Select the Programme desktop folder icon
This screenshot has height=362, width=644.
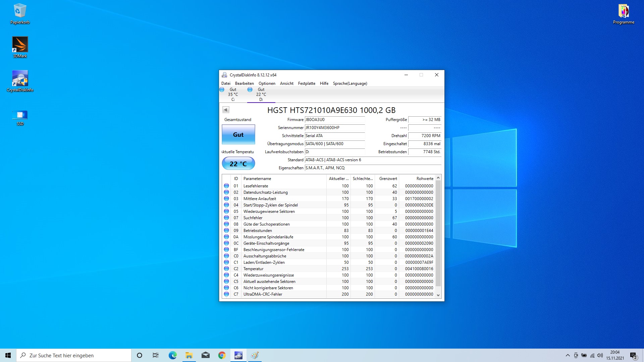624,14
